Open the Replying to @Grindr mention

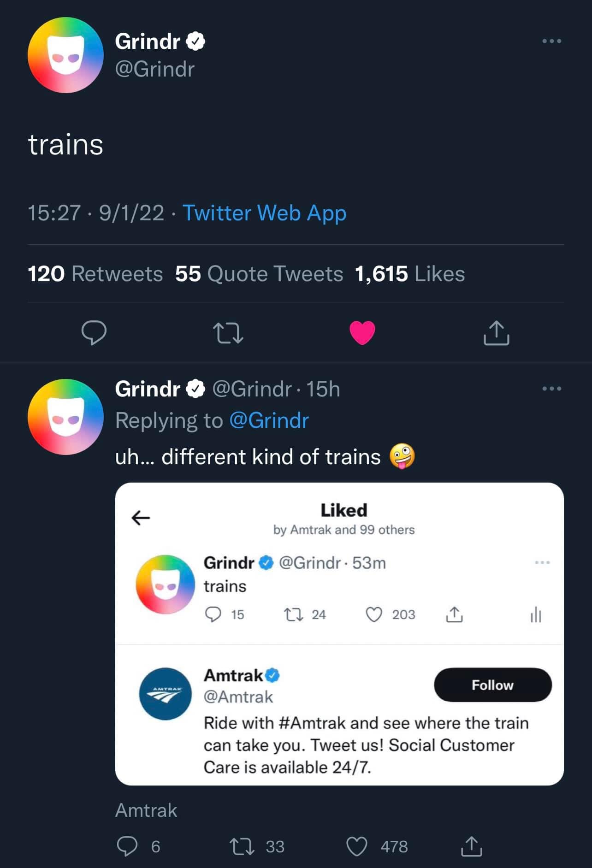coord(269,420)
